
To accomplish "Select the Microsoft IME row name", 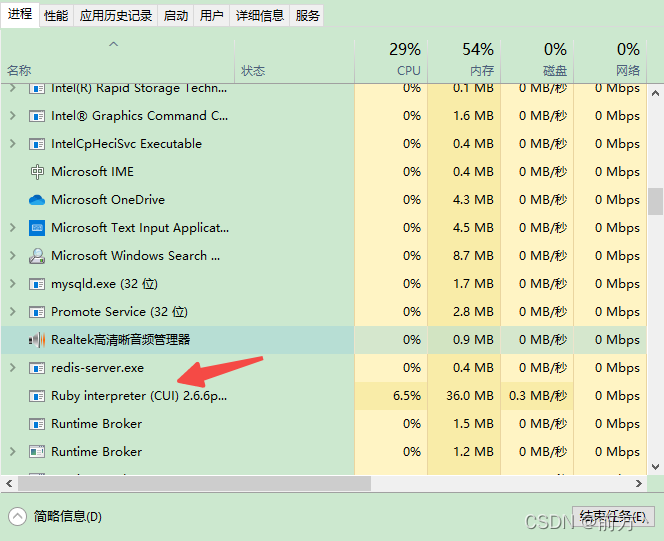I will (x=92, y=172).
